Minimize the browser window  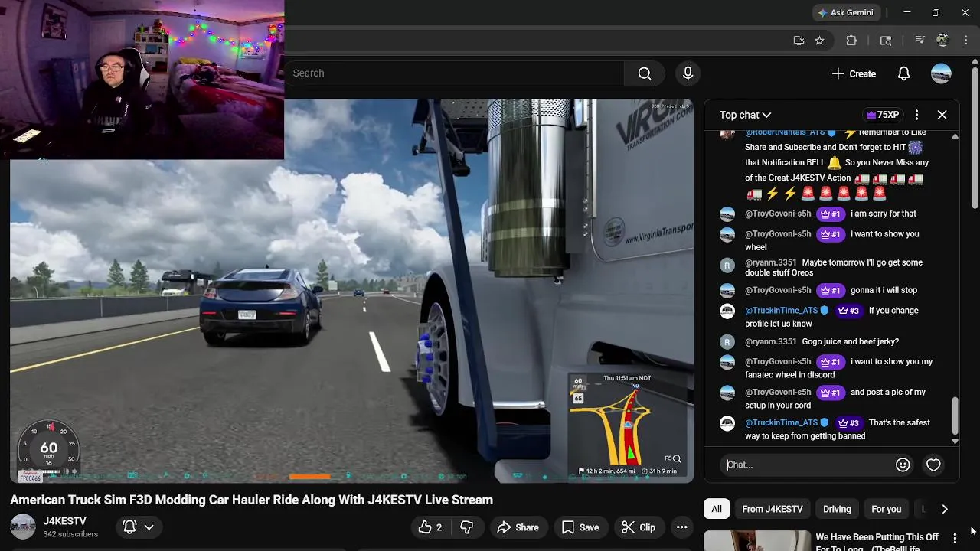click(x=907, y=12)
